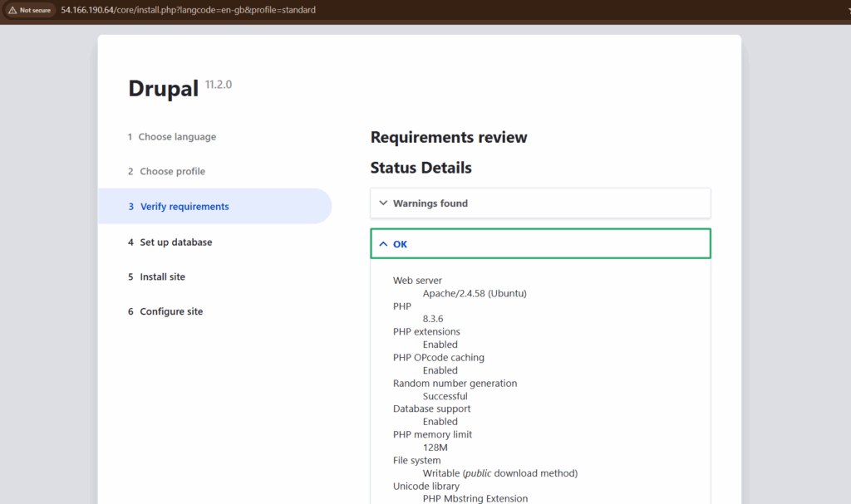The width and height of the screenshot is (851, 504).
Task: Click the PHP extensions label
Action: [426, 331]
